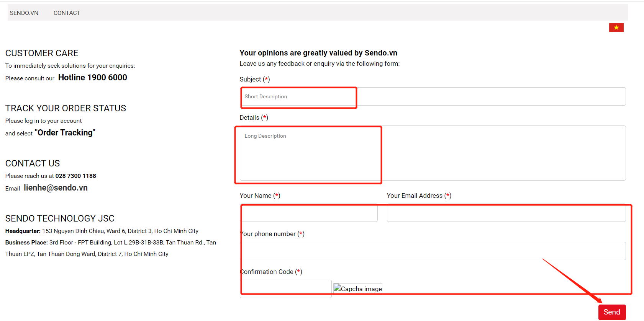Click the Headquarter address line
This screenshot has height=321, width=644.
[x=102, y=231]
